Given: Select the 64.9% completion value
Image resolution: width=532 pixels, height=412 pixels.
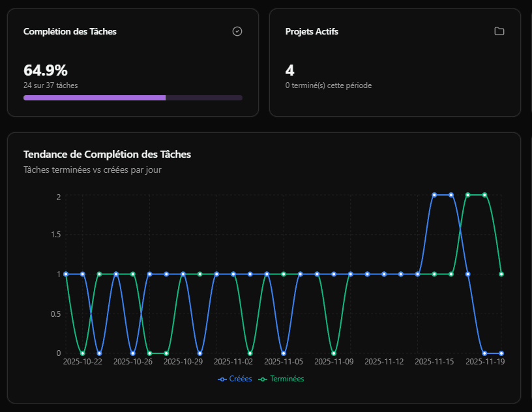Looking at the screenshot, I should click(46, 70).
